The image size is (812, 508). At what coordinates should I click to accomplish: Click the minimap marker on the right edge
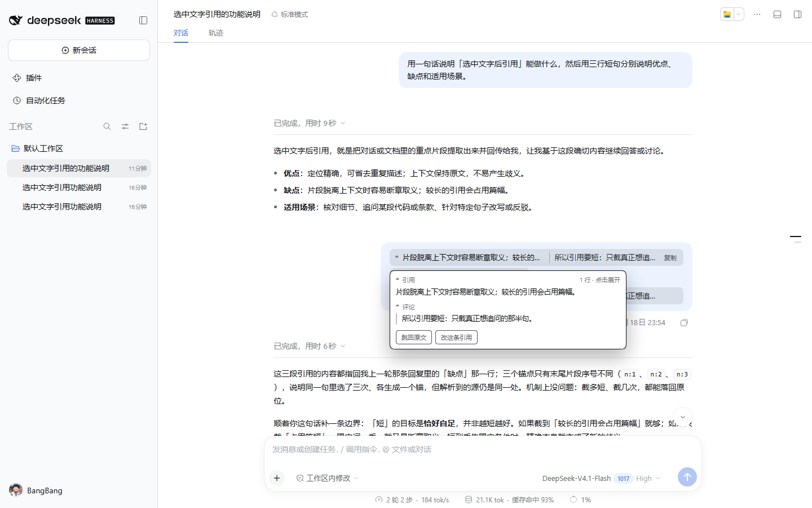796,237
